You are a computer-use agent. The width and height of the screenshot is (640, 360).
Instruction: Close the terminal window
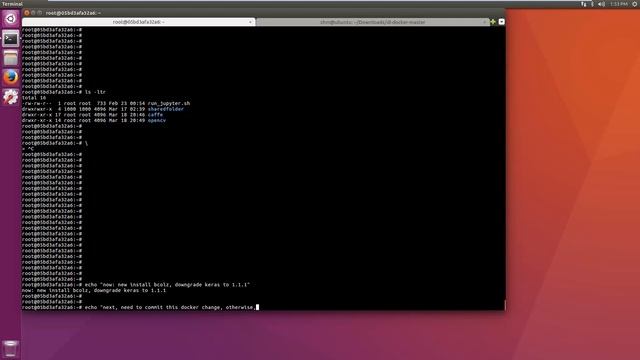pyautogui.click(x=27, y=13)
